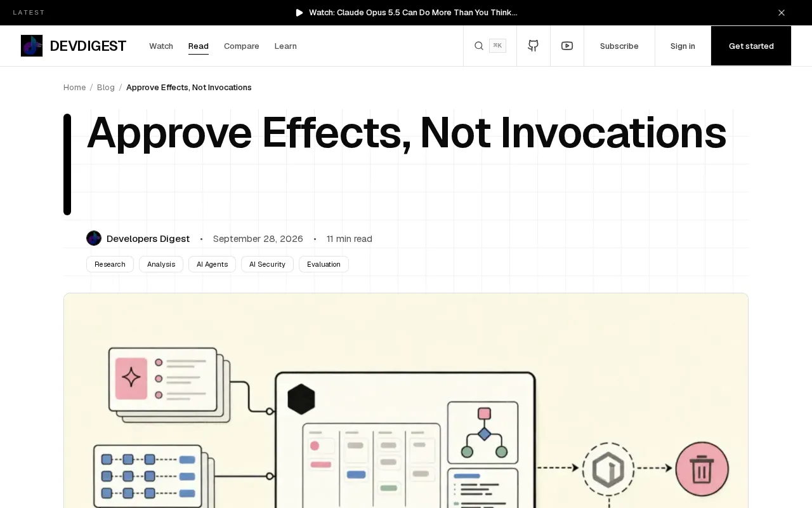Click the Subscribe button
Viewport: 812px width, 508px height.
pos(619,46)
